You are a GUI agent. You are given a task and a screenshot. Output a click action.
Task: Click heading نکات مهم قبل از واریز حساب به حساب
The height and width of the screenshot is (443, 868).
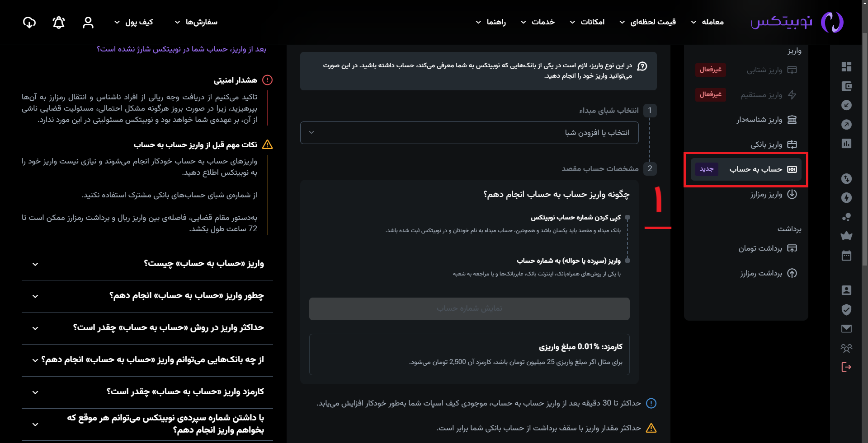(195, 145)
